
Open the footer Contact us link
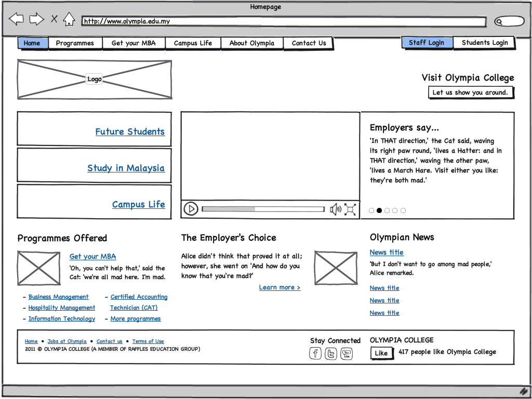point(109,341)
